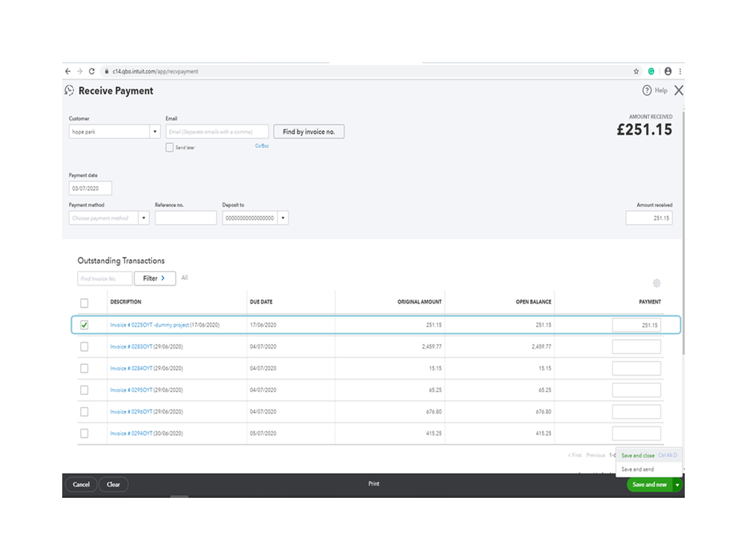Open Invoice # 0283OYT link
This screenshot has width=747, height=560.
[x=131, y=347]
